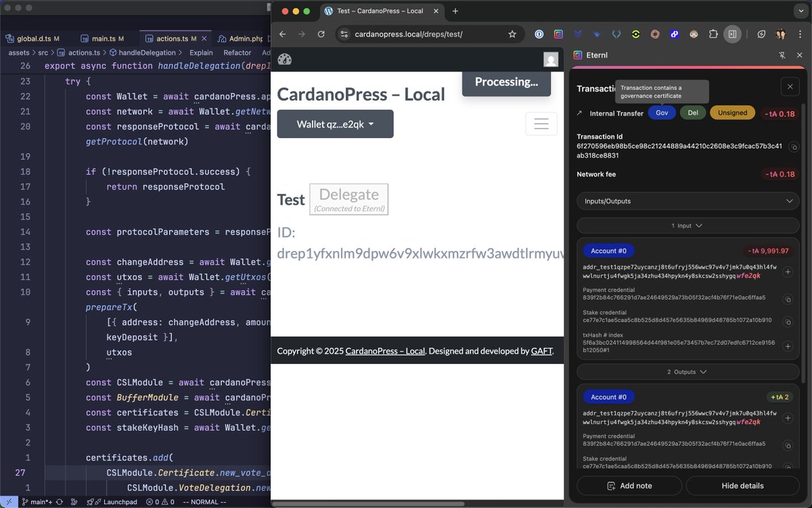The height and width of the screenshot is (508, 812).
Task: Open the 1Password extension icon
Action: [539, 34]
